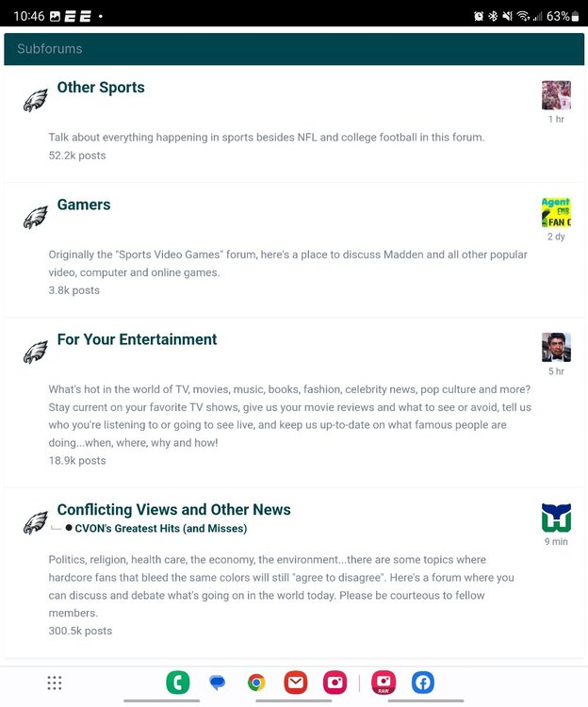Open Conflicting Views and Other News

(x=174, y=509)
